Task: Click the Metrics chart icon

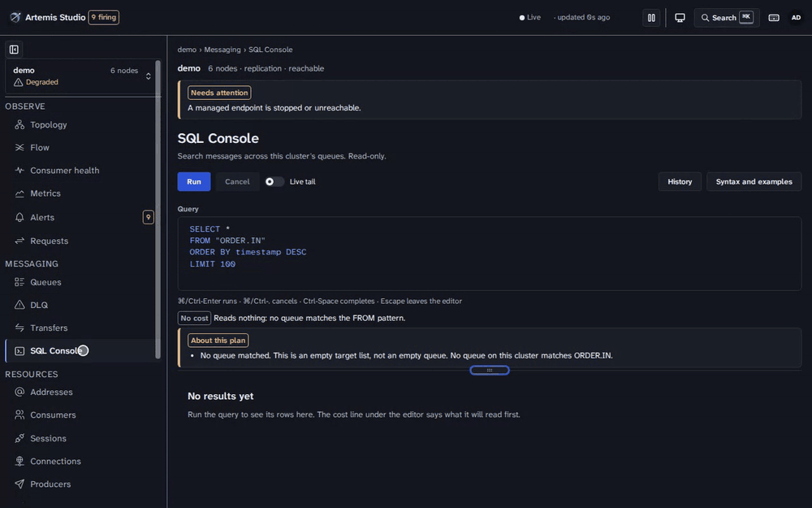Action: [19, 193]
